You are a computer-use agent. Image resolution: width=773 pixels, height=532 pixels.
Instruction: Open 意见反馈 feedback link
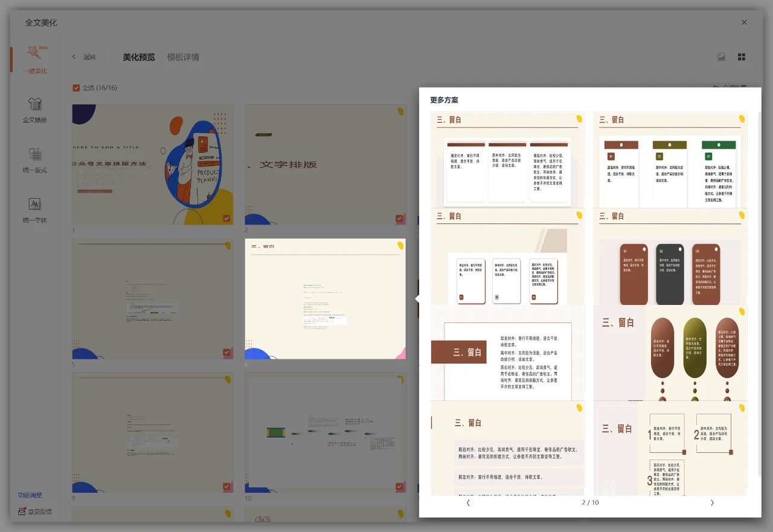(x=40, y=511)
